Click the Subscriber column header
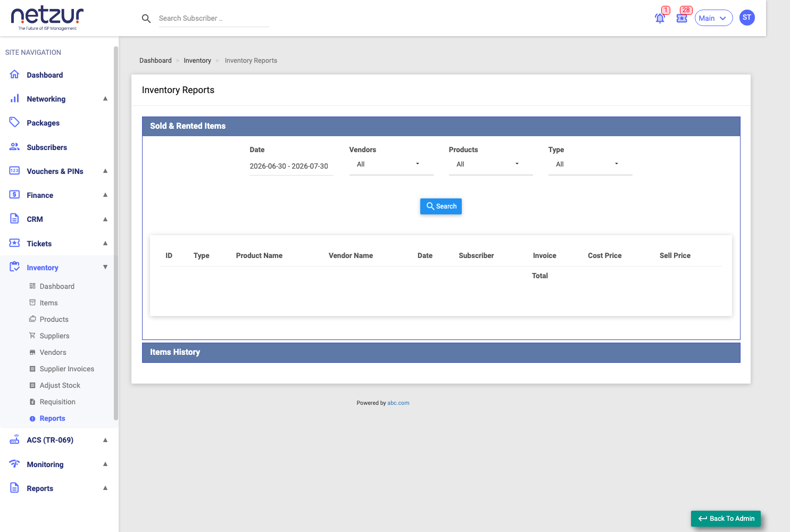Image resolution: width=790 pixels, height=532 pixels. point(476,255)
